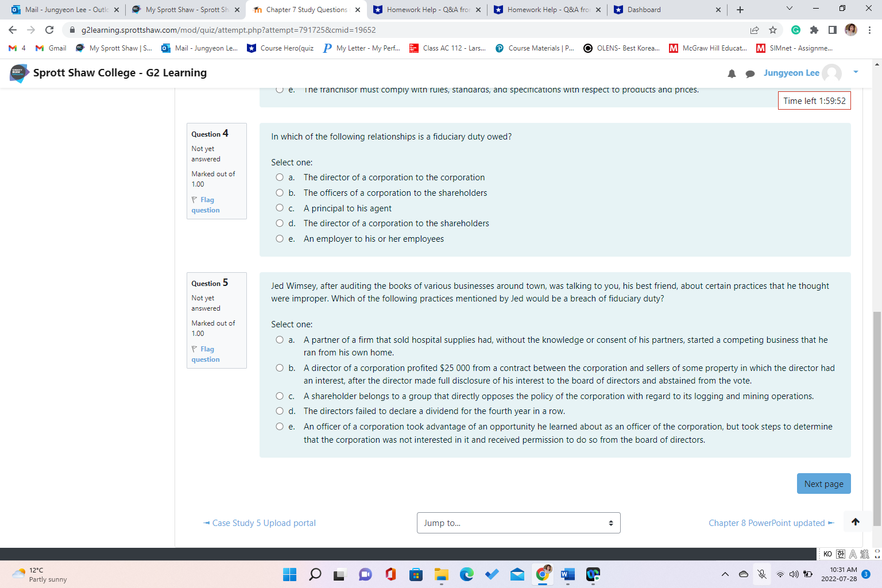The width and height of the screenshot is (882, 588).
Task: Switch to Mail - Jungyeon Lee Outlook tab
Action: point(65,10)
